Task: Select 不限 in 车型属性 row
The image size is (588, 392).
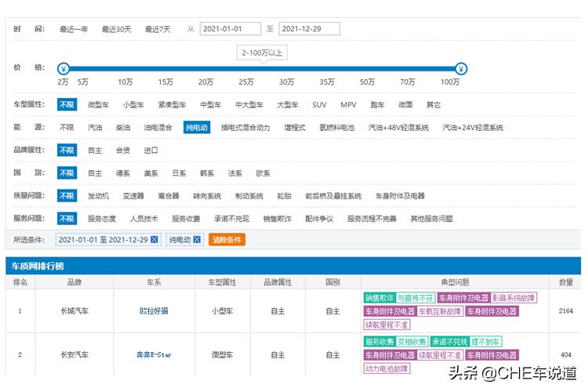Action: pyautogui.click(x=67, y=104)
